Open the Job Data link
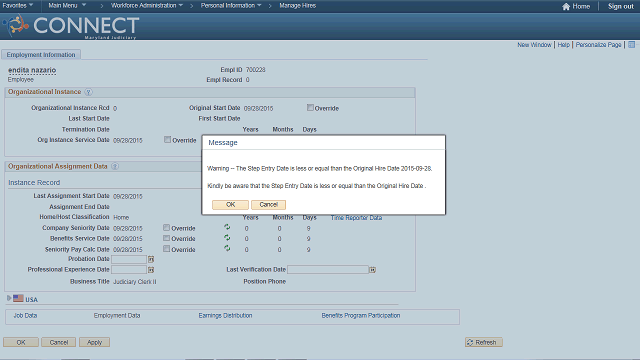 (25, 316)
